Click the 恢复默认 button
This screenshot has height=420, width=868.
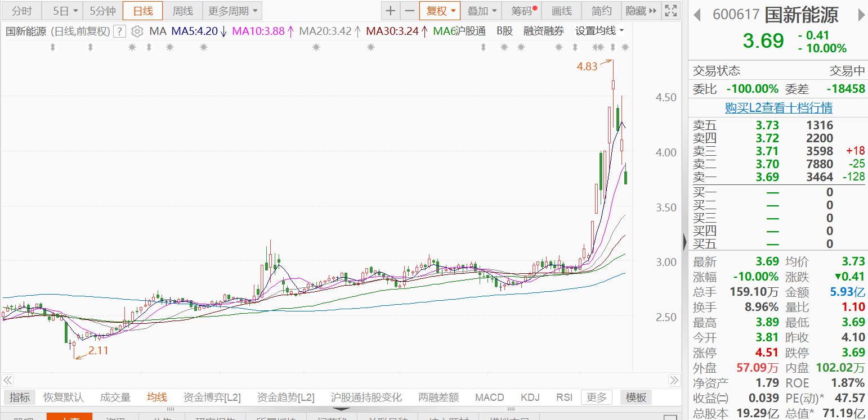pos(64,398)
